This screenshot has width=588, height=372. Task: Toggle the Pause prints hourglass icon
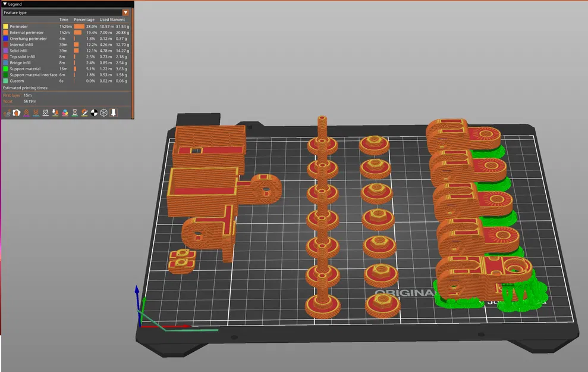pos(75,112)
